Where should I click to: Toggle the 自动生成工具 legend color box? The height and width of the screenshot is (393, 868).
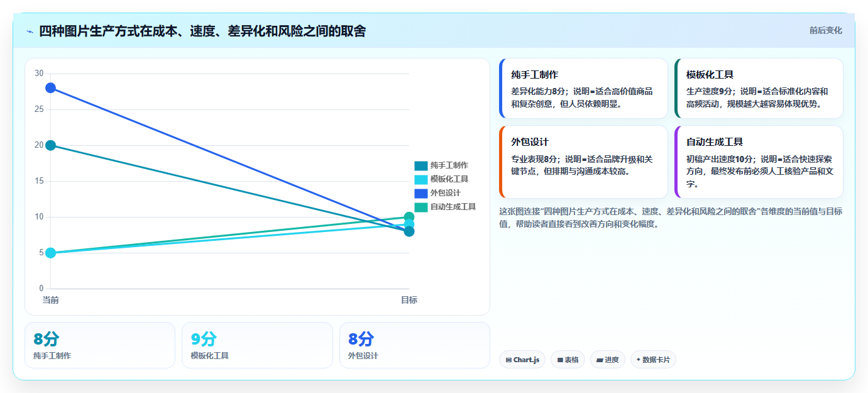click(x=420, y=207)
